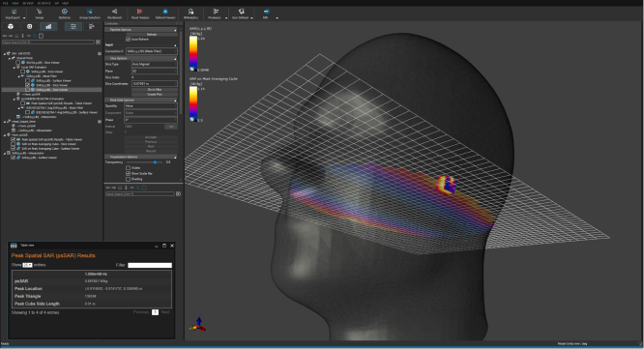Click the Create Plot button
Image resolution: width=644 pixels, height=349 pixels.
click(155, 95)
